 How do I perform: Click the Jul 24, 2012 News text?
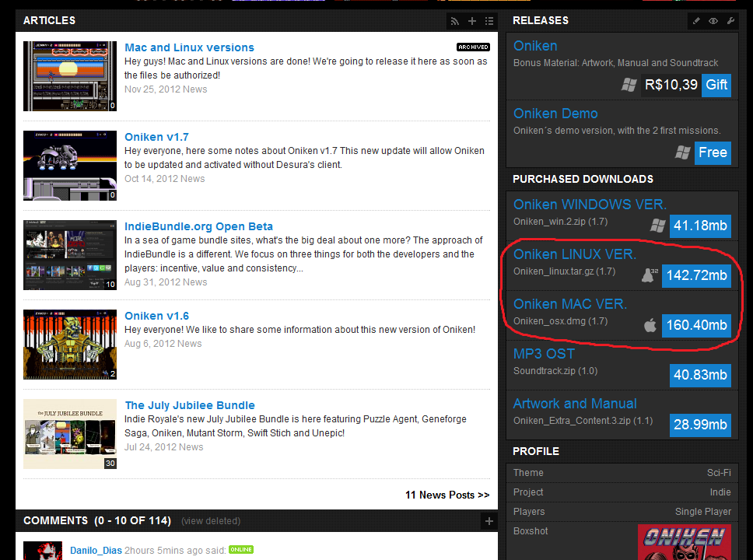pyautogui.click(x=164, y=447)
